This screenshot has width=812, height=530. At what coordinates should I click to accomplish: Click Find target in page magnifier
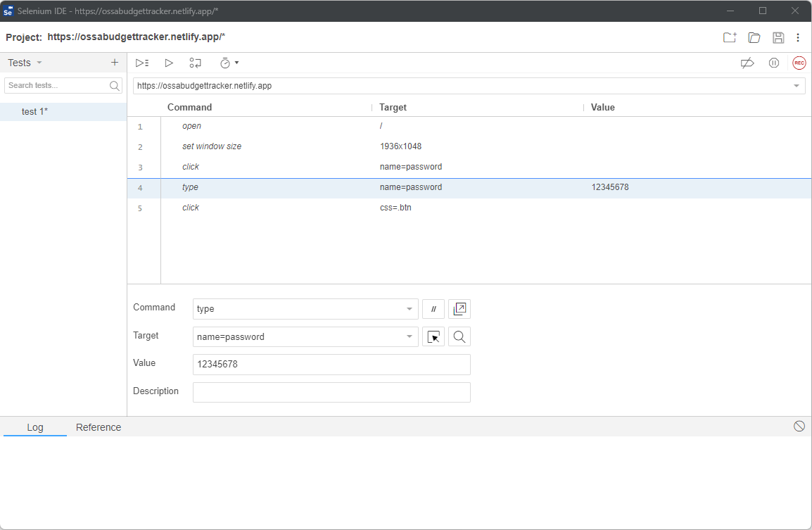click(459, 337)
